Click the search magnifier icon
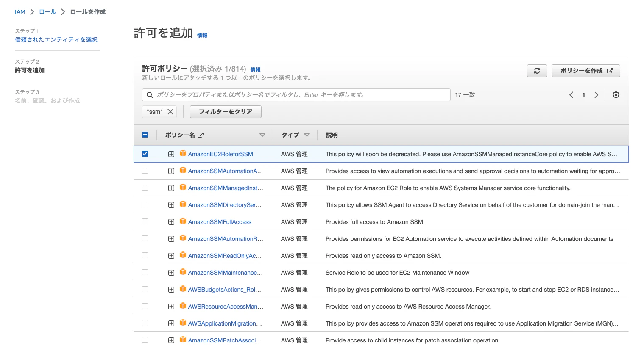 150,95
